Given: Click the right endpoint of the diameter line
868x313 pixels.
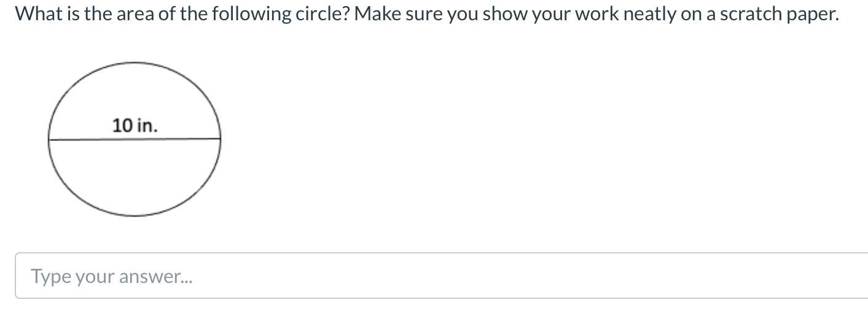Looking at the screenshot, I should 220,139.
